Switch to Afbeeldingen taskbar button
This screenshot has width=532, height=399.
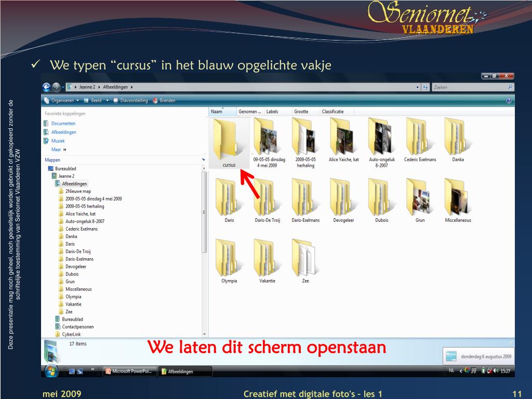(x=185, y=371)
